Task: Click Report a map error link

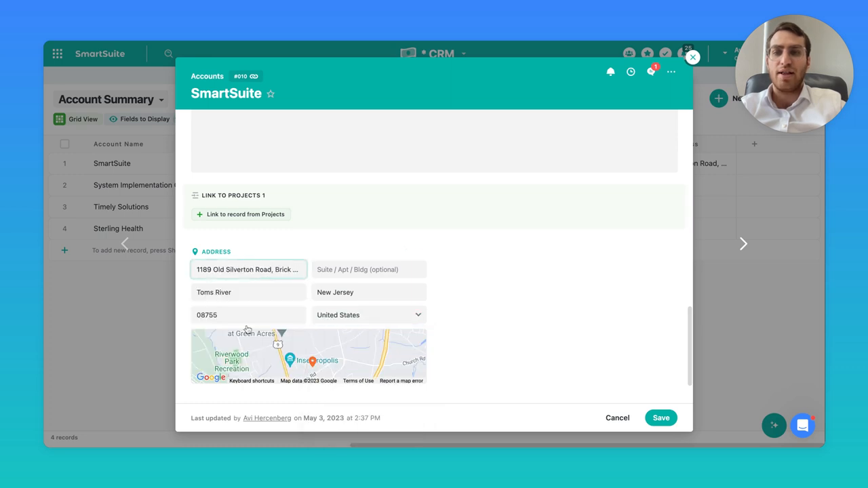Action: pyautogui.click(x=401, y=381)
